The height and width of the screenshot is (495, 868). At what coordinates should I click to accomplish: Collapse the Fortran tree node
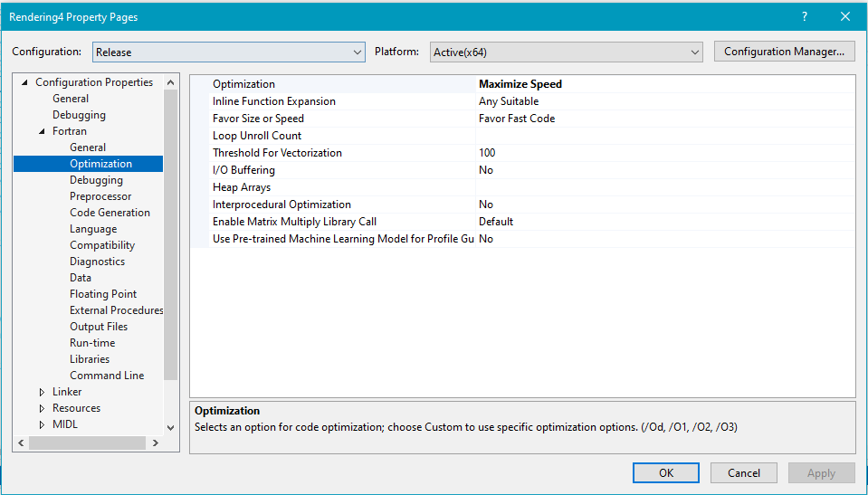(x=42, y=131)
